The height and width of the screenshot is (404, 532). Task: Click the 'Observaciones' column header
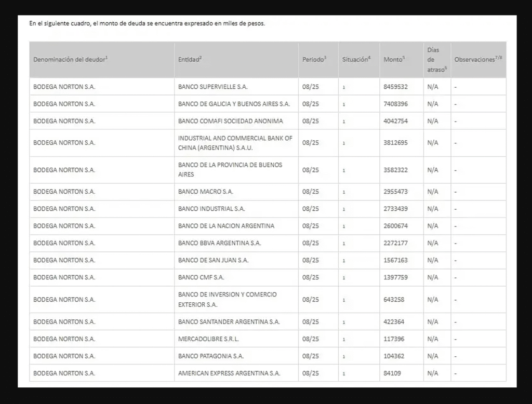(478, 60)
